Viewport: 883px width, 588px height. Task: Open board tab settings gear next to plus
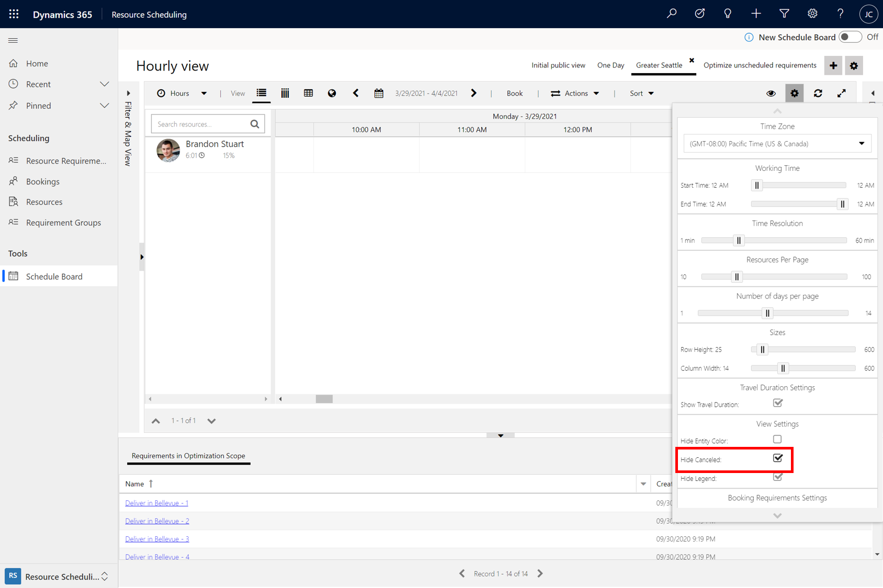(x=854, y=66)
